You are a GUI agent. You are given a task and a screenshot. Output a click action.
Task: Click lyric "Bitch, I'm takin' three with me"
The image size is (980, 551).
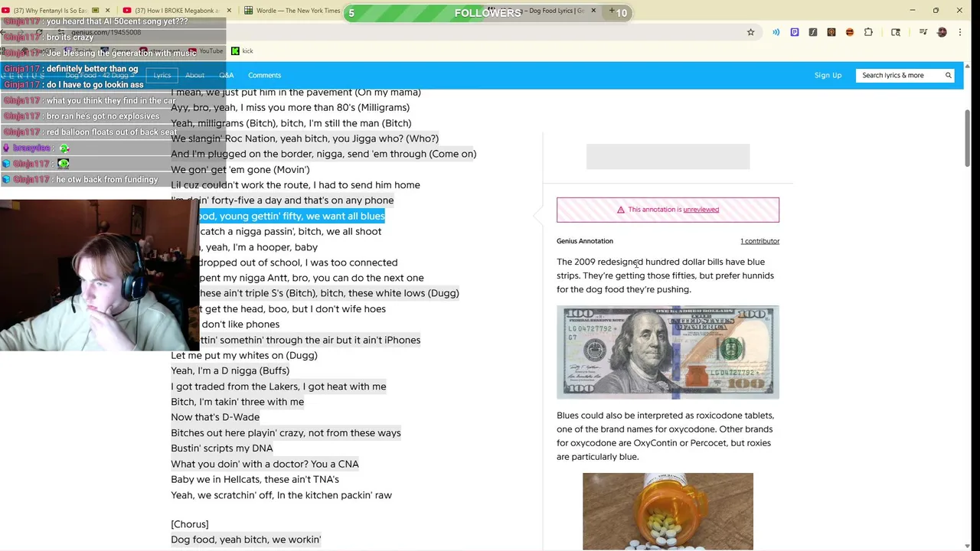click(x=237, y=402)
